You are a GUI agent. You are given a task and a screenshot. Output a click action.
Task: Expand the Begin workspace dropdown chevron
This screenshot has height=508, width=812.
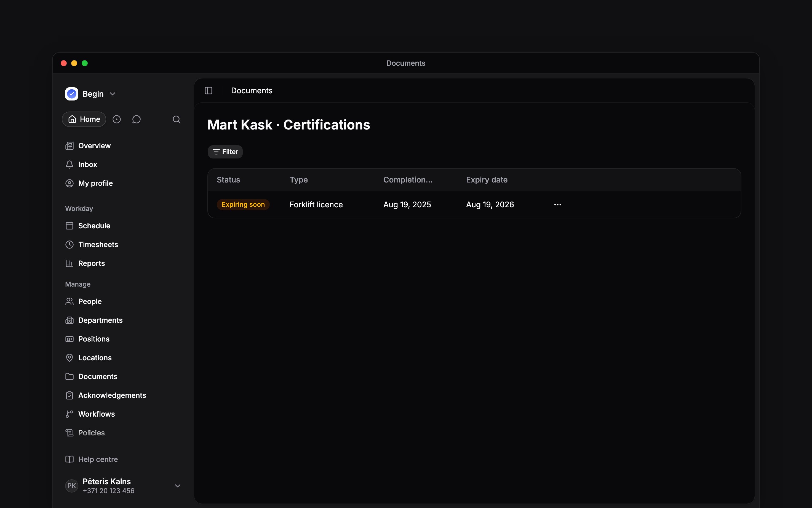pos(113,94)
